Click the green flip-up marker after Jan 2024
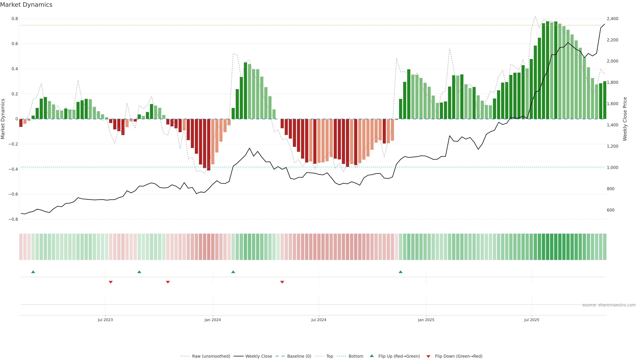 pyautogui.click(x=233, y=272)
